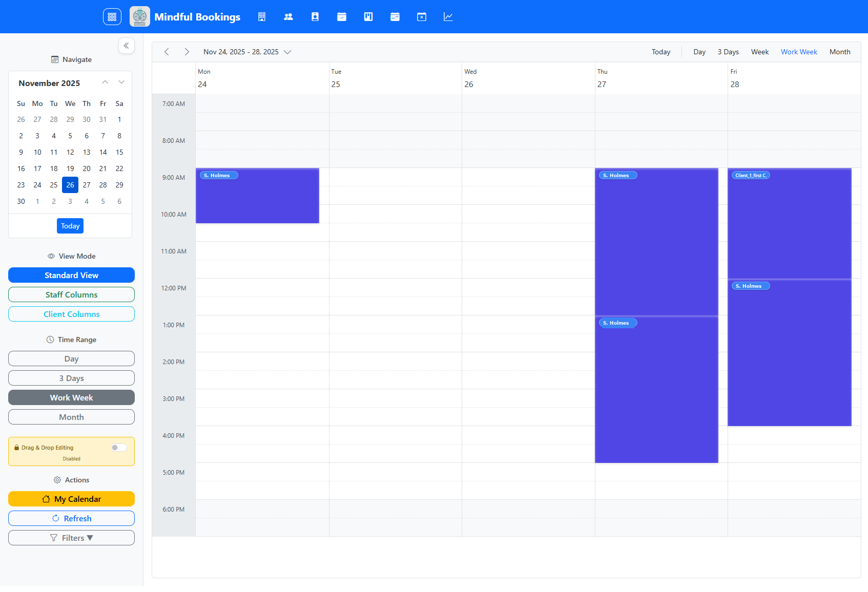Screen dimensions: 868x592
Task: Click November 2025 month title
Action: pyautogui.click(x=49, y=83)
